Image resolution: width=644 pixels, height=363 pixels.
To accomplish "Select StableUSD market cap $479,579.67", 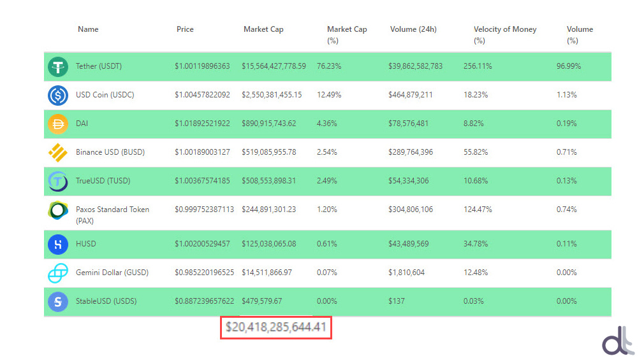I will [x=261, y=301].
